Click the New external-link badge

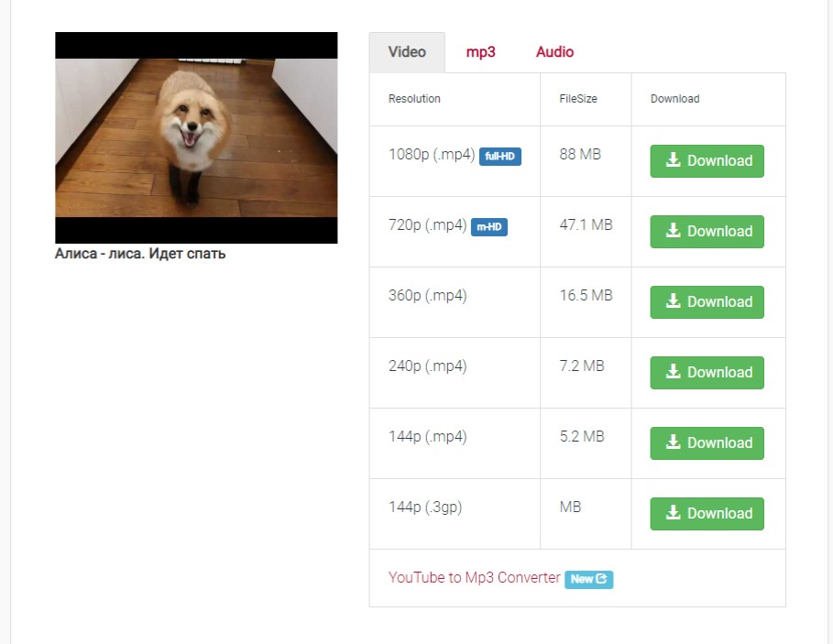click(588, 579)
